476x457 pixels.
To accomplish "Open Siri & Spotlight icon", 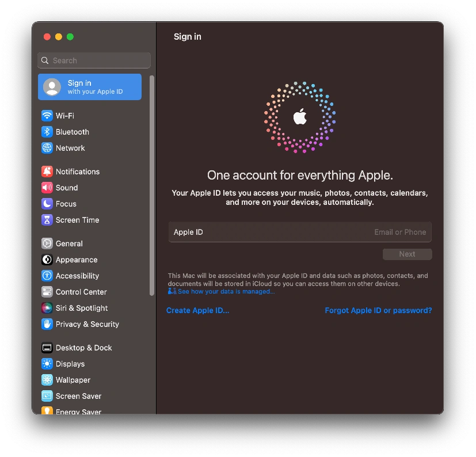I will (47, 308).
